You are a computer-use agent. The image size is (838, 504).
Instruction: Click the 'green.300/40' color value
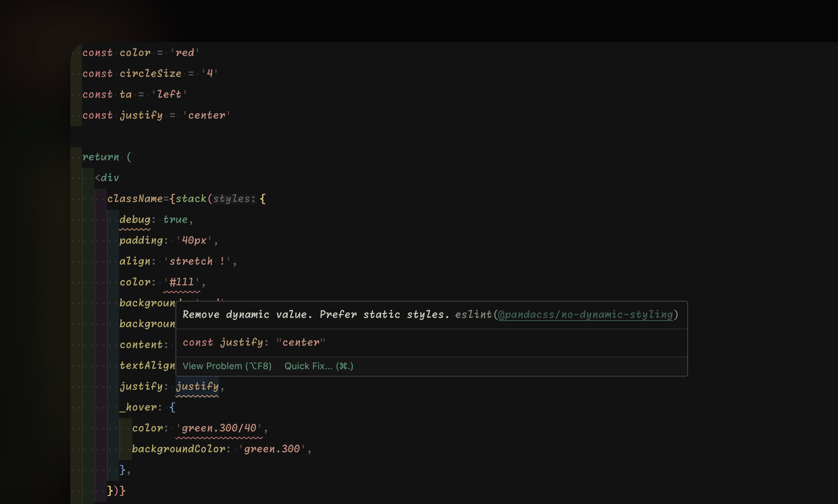tap(219, 428)
